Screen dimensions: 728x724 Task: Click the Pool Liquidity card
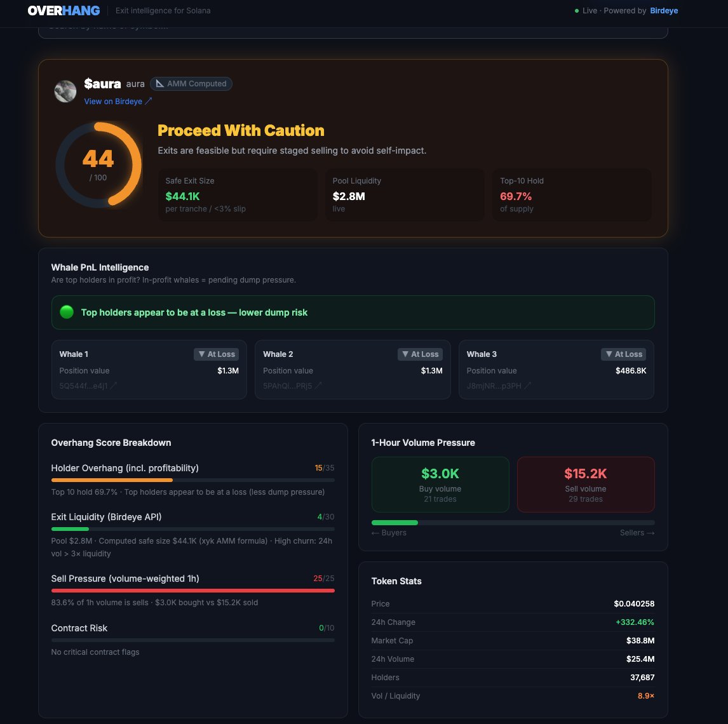[x=405, y=194]
